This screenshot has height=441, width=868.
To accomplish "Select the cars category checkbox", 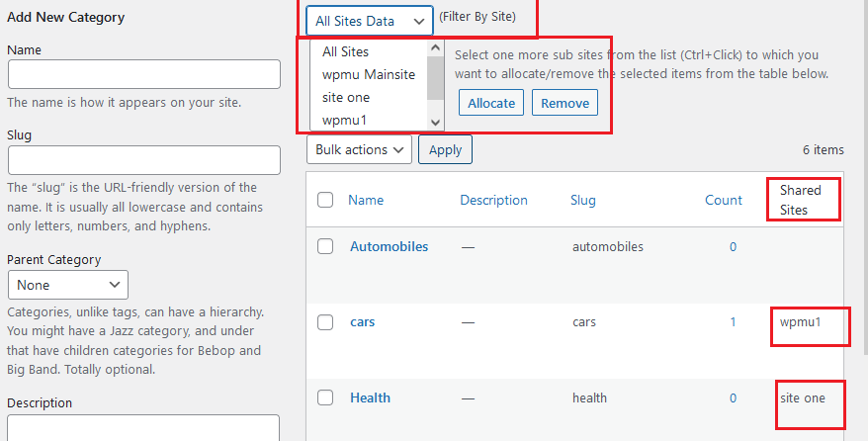I will coord(325,322).
